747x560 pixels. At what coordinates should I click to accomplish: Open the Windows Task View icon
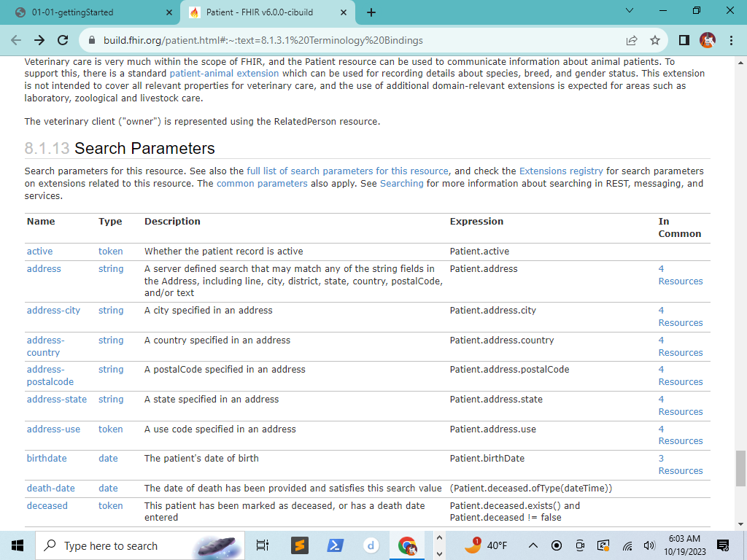click(x=263, y=545)
